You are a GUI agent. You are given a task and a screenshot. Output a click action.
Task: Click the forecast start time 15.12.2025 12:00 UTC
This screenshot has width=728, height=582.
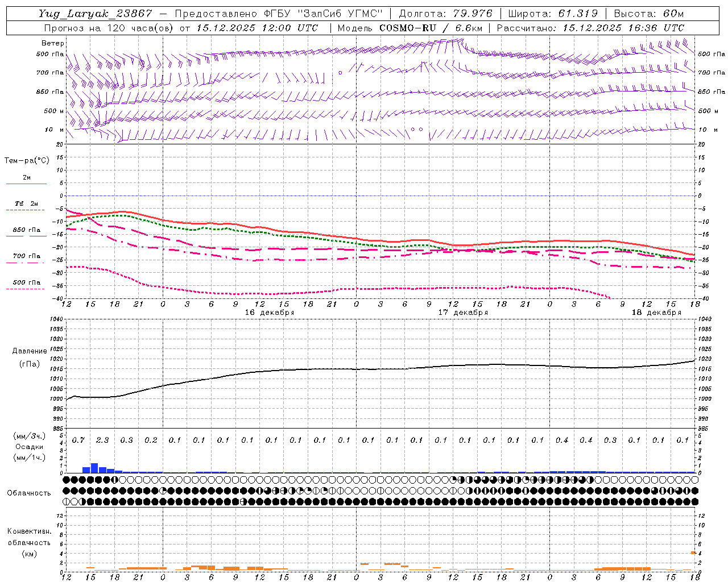tap(257, 28)
